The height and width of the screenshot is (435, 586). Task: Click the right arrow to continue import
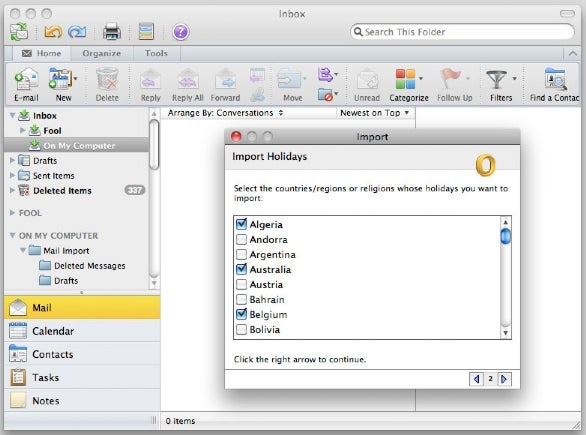(504, 379)
